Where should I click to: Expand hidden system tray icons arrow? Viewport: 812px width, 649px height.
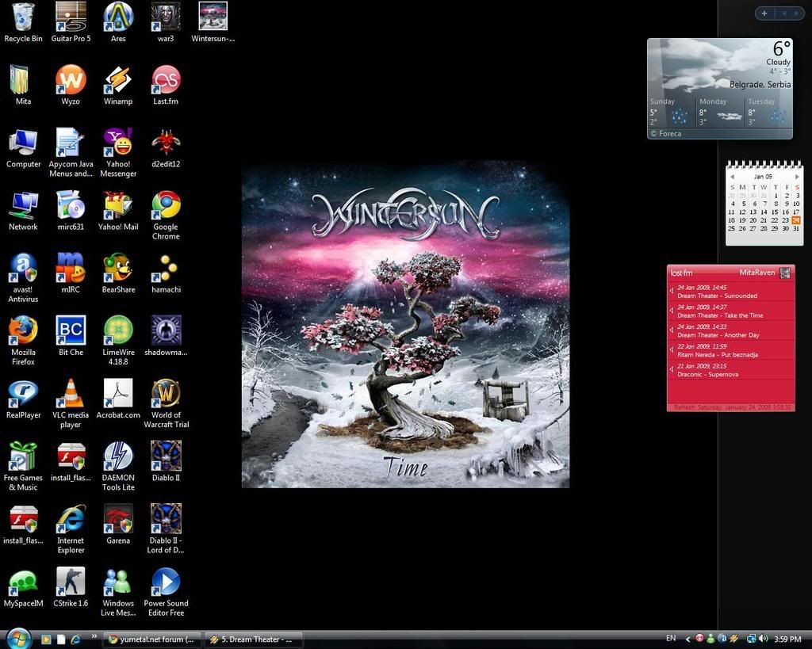[688, 639]
